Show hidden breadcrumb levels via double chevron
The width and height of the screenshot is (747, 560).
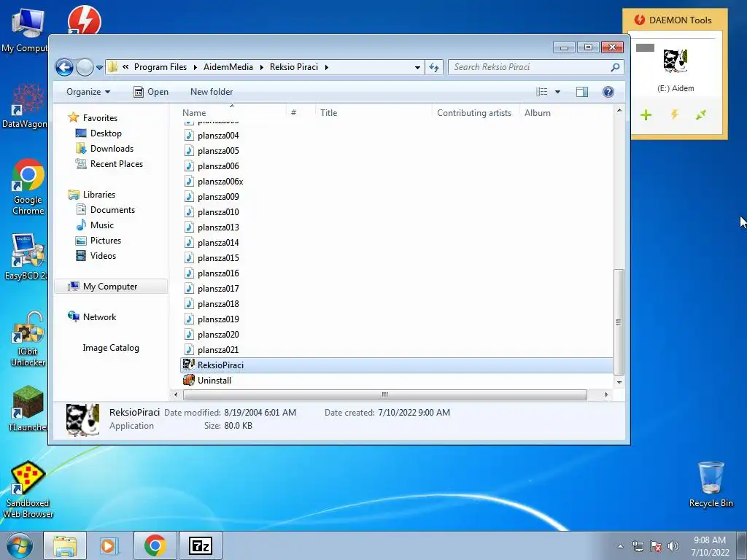(x=125, y=67)
